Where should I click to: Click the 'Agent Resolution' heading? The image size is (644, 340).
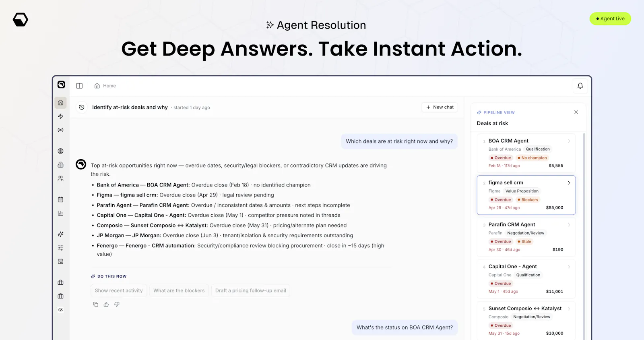tap(321, 25)
